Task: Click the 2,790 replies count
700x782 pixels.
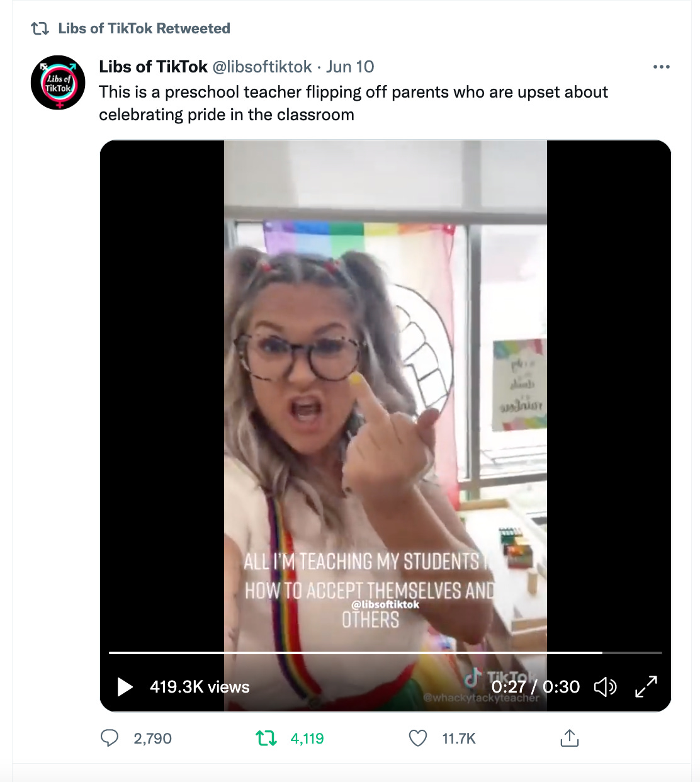Action: [152, 739]
